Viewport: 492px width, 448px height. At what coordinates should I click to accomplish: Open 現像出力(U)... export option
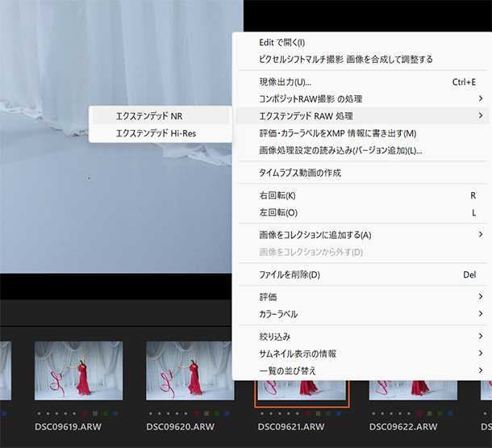(363, 82)
